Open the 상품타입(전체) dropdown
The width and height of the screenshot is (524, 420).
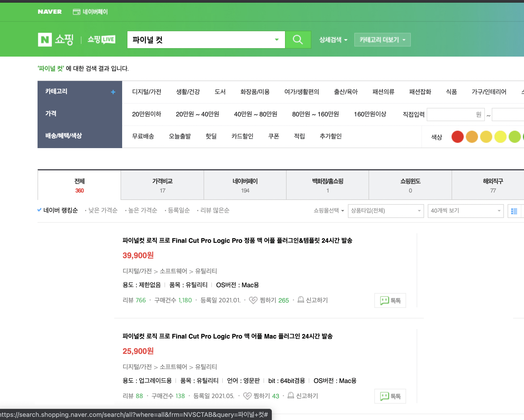[385, 211]
